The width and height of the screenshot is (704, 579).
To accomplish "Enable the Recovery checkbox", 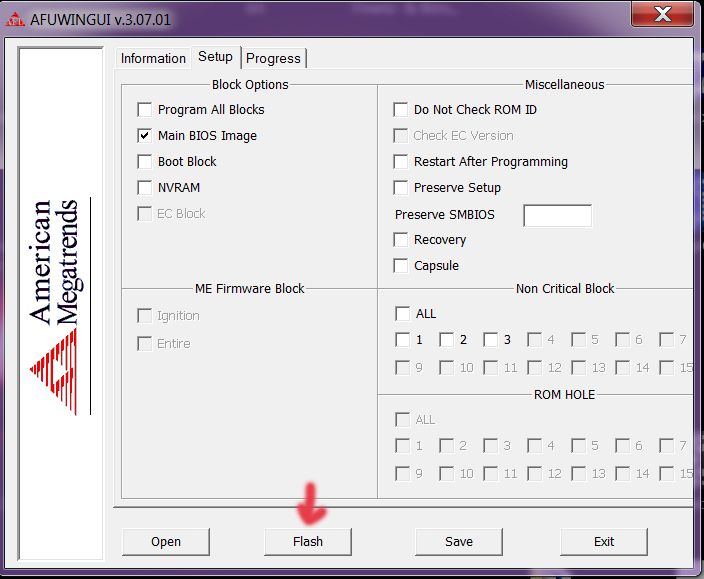I will click(400, 240).
